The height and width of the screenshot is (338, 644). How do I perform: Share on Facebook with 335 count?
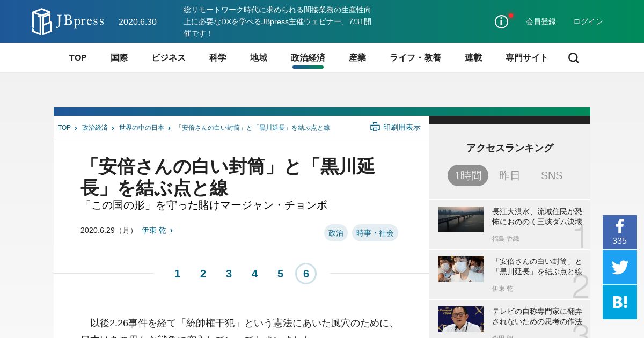tap(620, 232)
